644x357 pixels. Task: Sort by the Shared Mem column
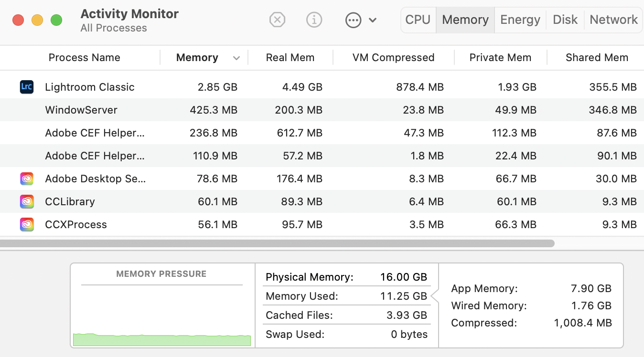[597, 58]
